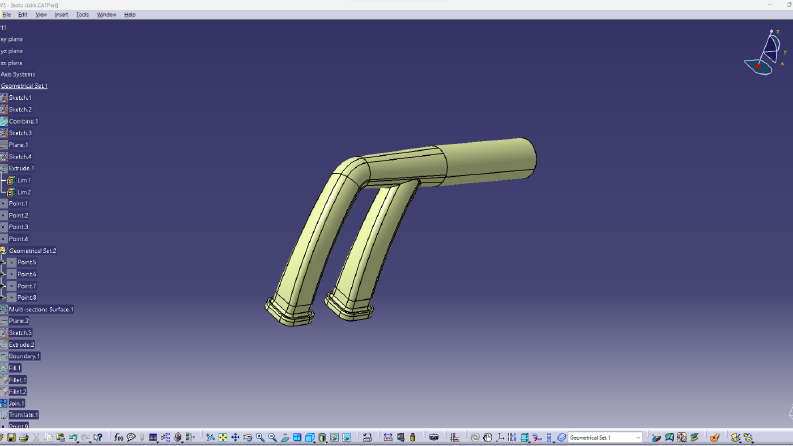Click the 3D compass in the viewport corner
This screenshot has height=446, width=793.
click(x=766, y=53)
